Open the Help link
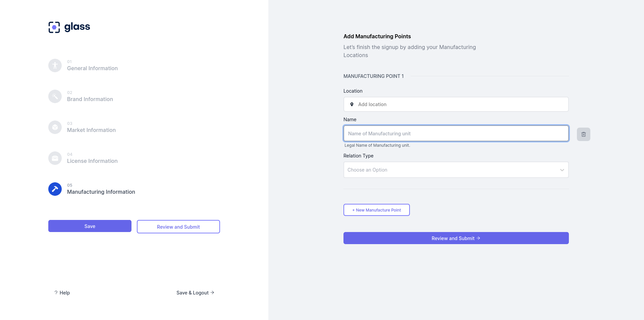 coord(62,293)
